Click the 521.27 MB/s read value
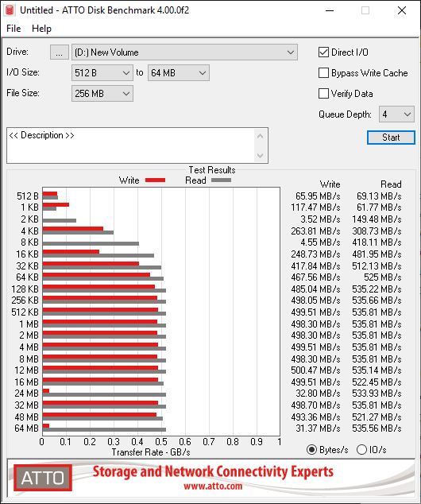 pos(377,417)
